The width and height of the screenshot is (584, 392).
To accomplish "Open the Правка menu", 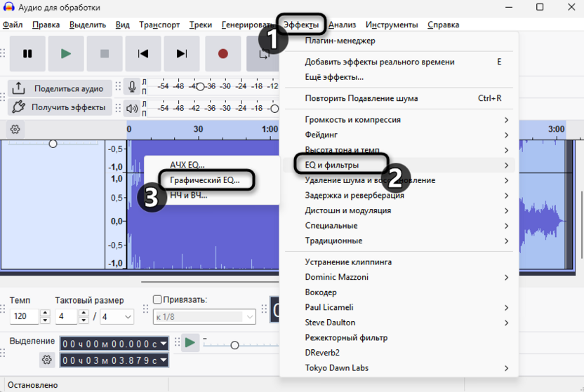I will point(46,25).
